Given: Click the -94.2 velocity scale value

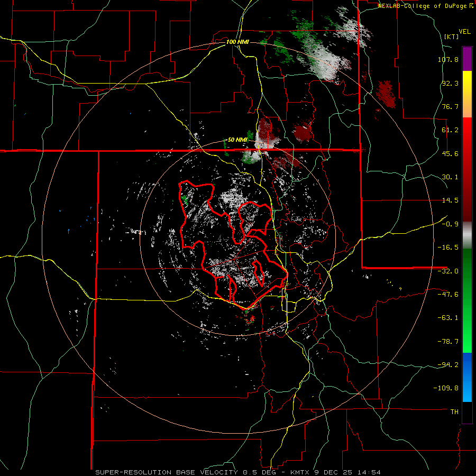Looking at the screenshot, I should (448, 364).
